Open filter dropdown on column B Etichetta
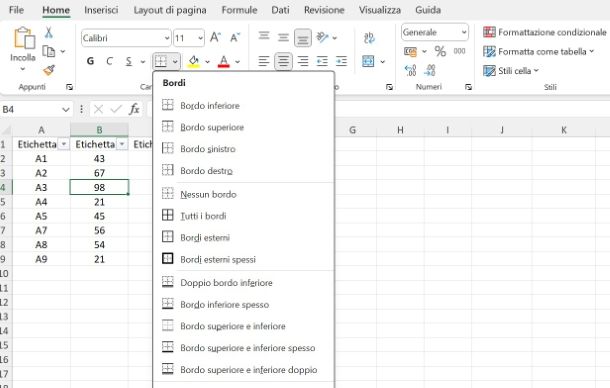The height and width of the screenshot is (388, 610). tap(122, 144)
